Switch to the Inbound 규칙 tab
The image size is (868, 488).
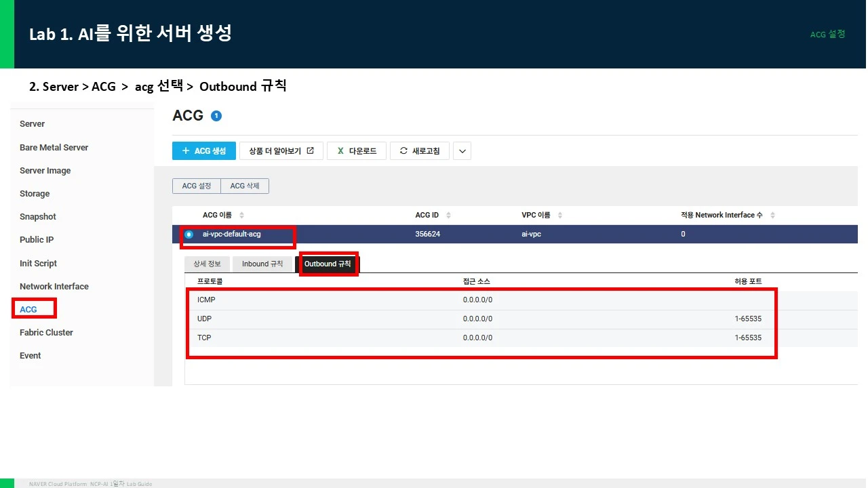point(262,264)
